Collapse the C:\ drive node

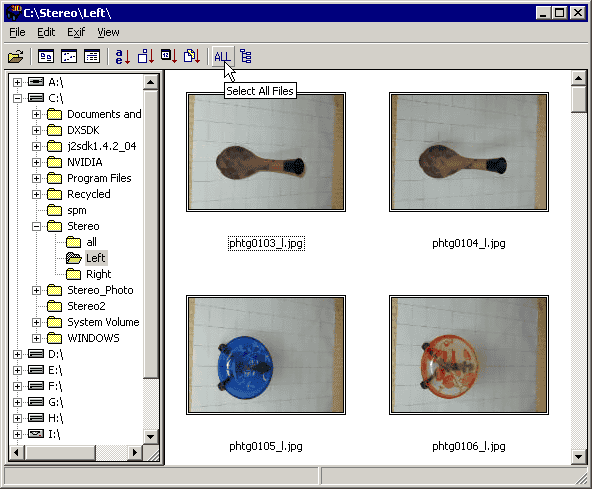[x=17, y=99]
